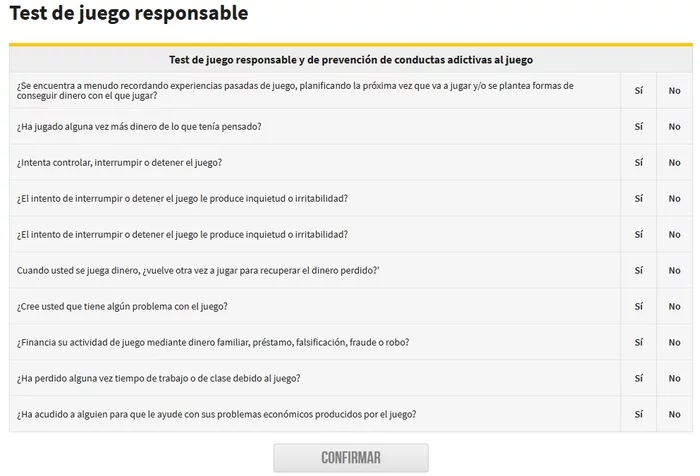
Task: Answer Sí to recalling past gambling experiences
Action: tap(638, 91)
